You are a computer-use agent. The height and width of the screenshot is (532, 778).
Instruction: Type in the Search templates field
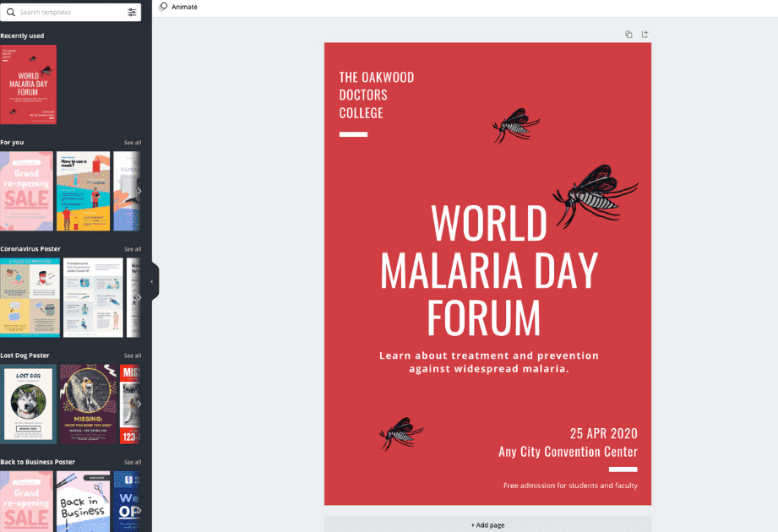click(x=68, y=13)
